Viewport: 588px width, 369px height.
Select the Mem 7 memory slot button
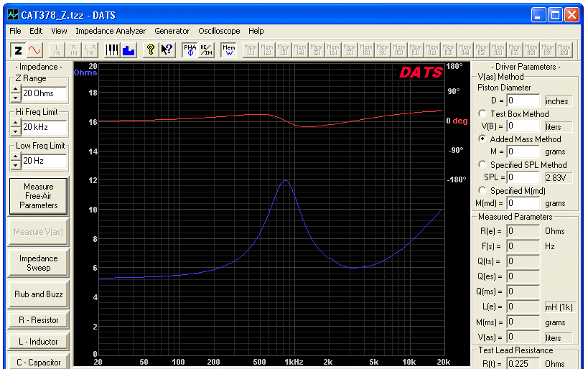350,50
